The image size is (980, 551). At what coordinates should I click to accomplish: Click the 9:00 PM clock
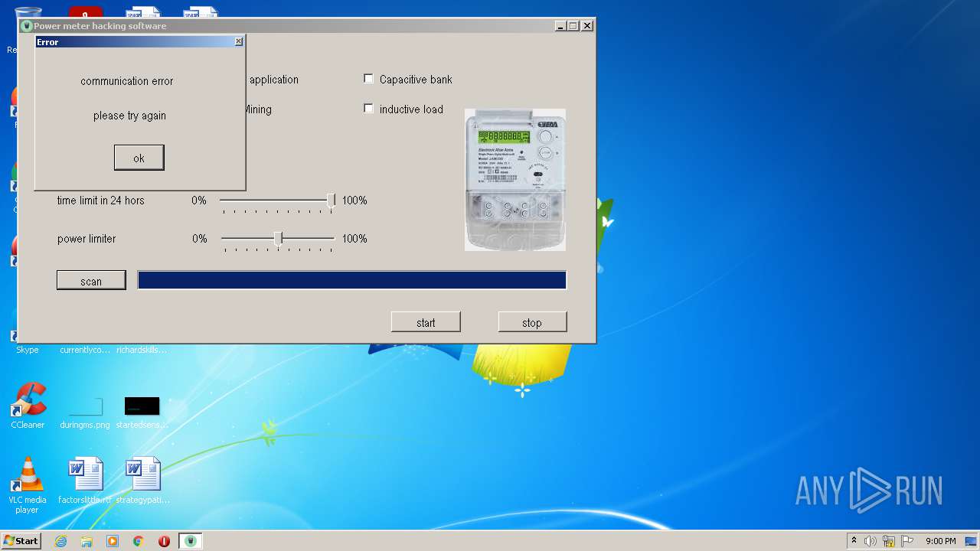tap(940, 541)
